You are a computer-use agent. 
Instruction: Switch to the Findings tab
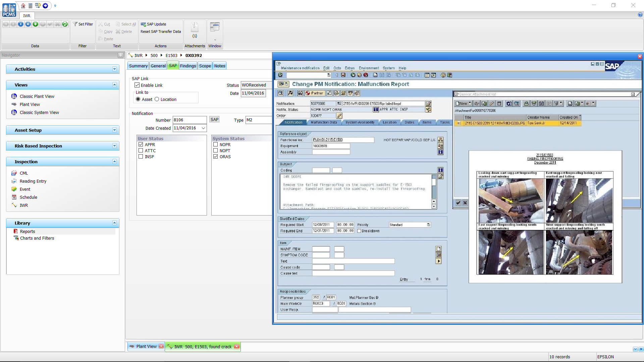click(x=188, y=66)
